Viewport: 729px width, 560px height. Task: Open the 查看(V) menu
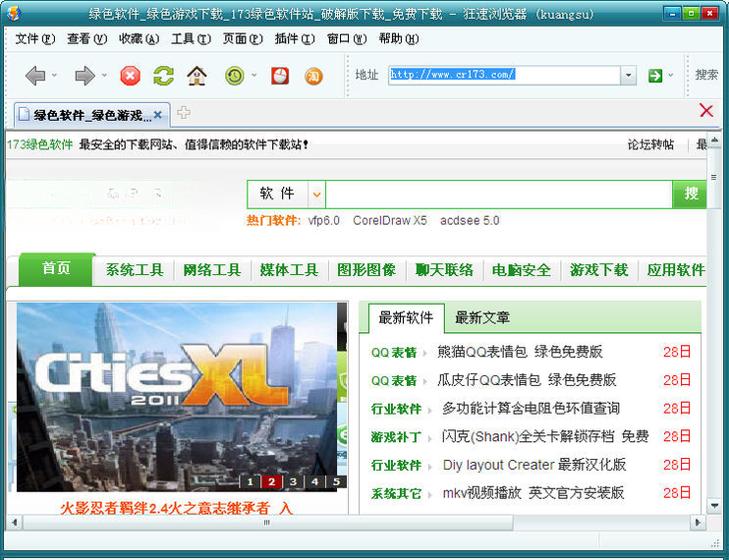coord(86,38)
